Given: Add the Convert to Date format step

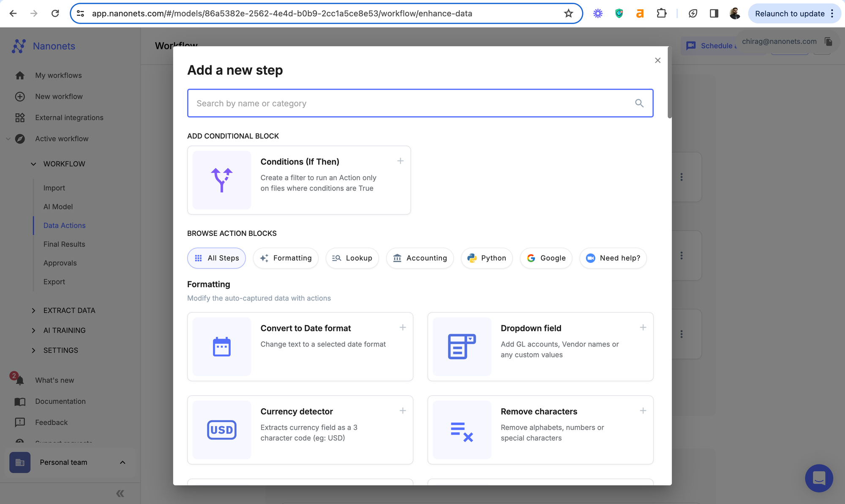Looking at the screenshot, I should (x=403, y=328).
